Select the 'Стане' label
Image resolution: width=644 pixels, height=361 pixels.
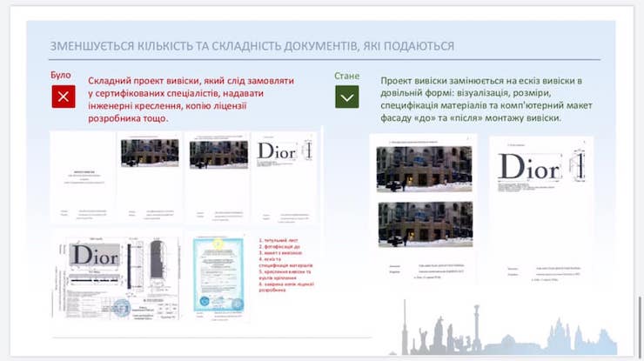tap(346, 76)
